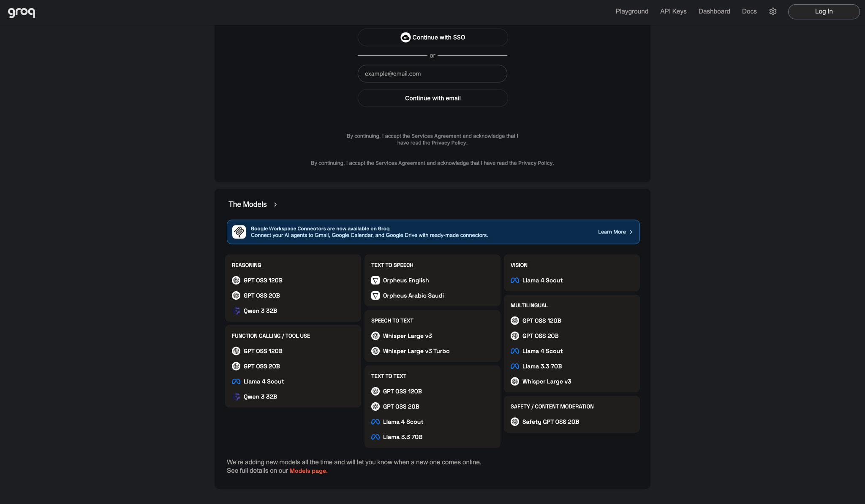Select Orpheus Arabic Saudi text label
This screenshot has height=504, width=865.
coord(413,295)
